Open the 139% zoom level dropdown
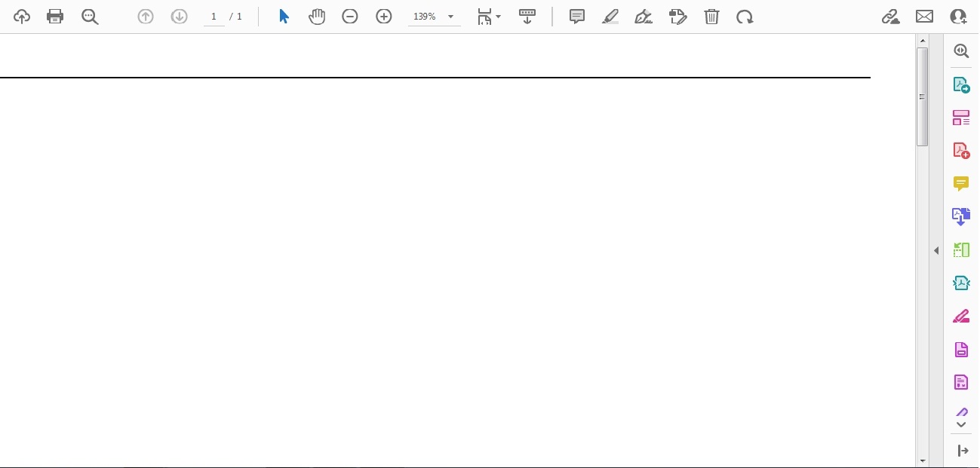 (434, 17)
